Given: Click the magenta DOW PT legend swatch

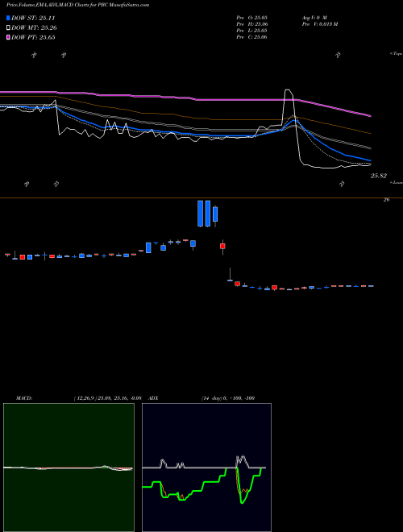Looking at the screenshot, I should (x=8, y=37).
